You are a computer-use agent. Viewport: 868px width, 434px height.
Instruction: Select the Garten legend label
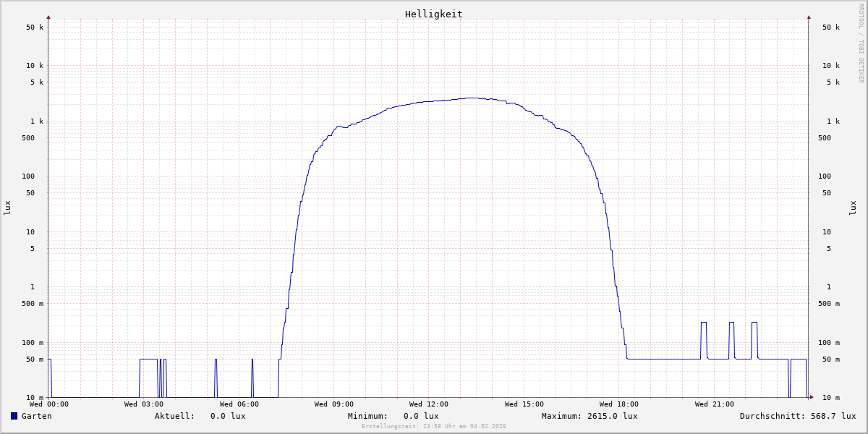point(36,416)
